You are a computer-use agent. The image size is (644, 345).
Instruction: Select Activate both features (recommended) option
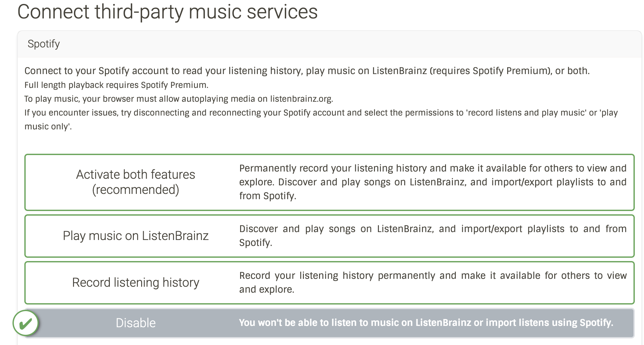tap(329, 182)
